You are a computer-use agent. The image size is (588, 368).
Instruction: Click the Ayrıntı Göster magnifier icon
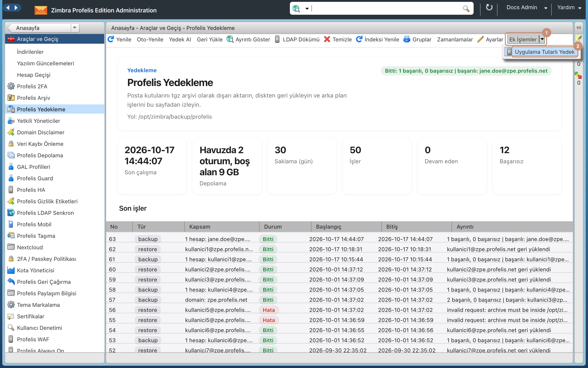230,39
